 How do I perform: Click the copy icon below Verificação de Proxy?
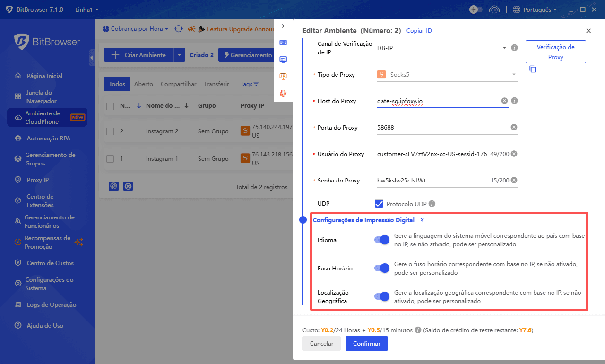click(533, 69)
